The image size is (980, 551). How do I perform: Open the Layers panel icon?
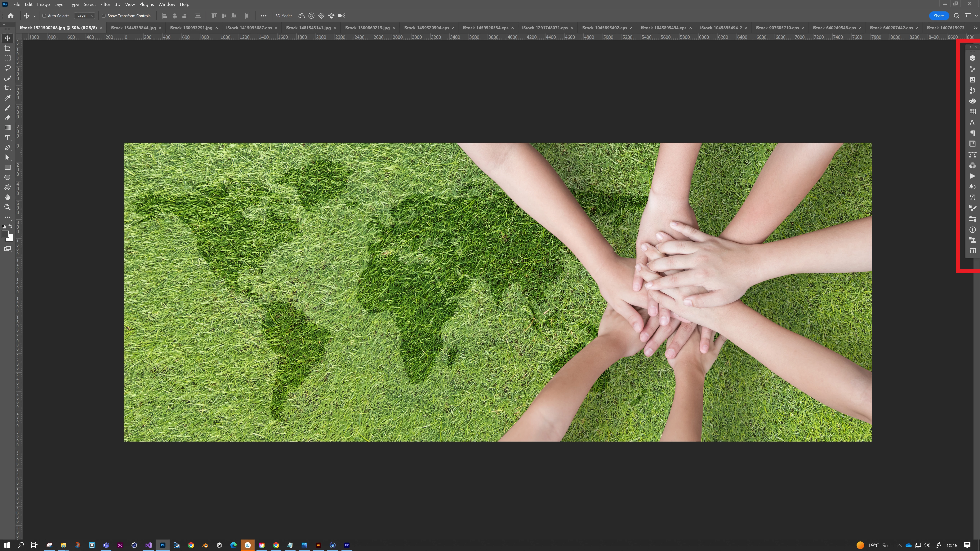(972, 58)
